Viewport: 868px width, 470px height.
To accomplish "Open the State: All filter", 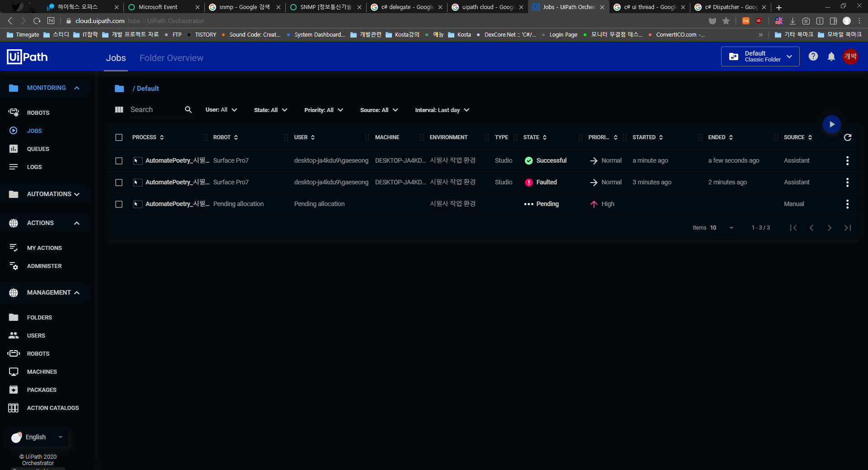I will click(271, 110).
